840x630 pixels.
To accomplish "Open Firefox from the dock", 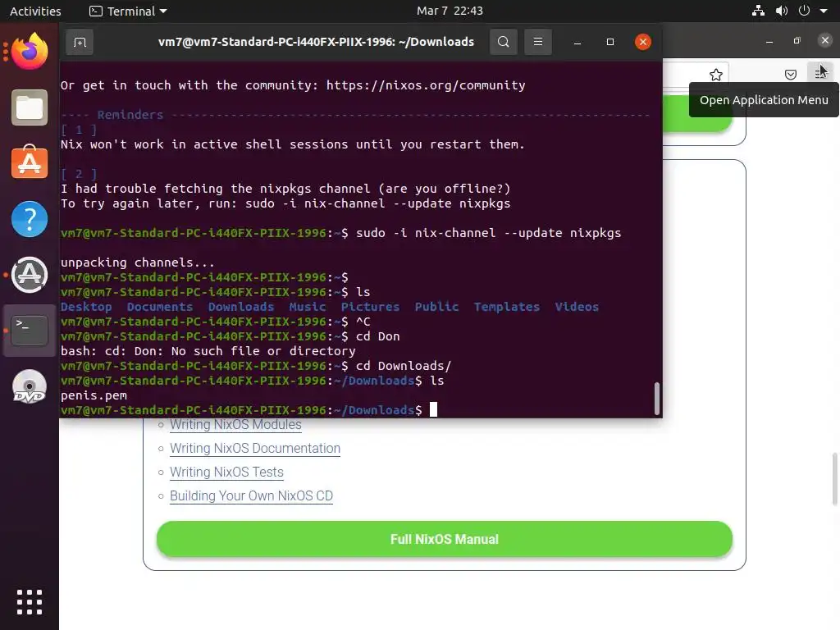I will click(x=30, y=52).
